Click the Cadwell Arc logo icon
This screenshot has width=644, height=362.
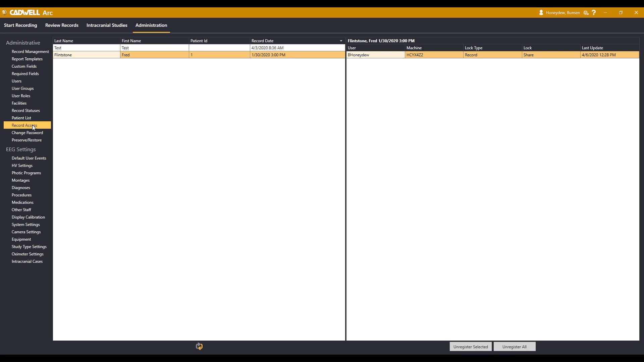tap(4, 12)
